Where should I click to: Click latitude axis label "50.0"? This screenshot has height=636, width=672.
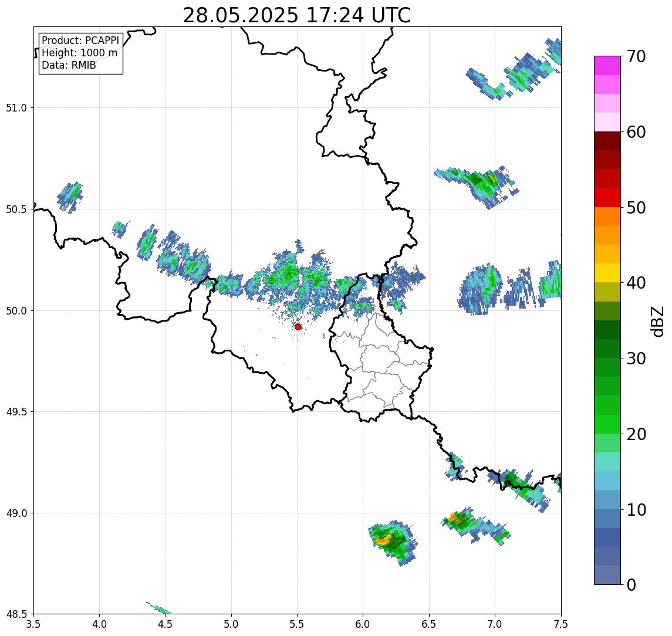click(16, 311)
